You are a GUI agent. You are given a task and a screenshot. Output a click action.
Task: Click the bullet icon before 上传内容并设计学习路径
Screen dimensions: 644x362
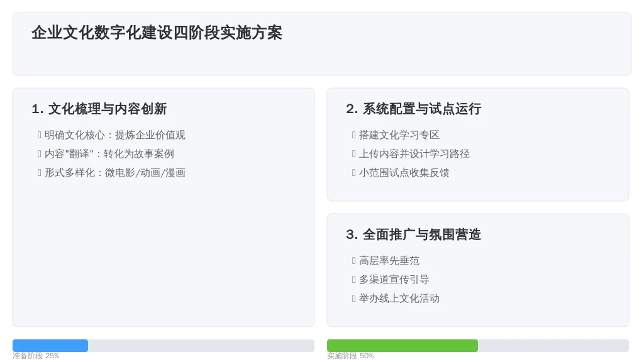pyautogui.click(x=354, y=154)
